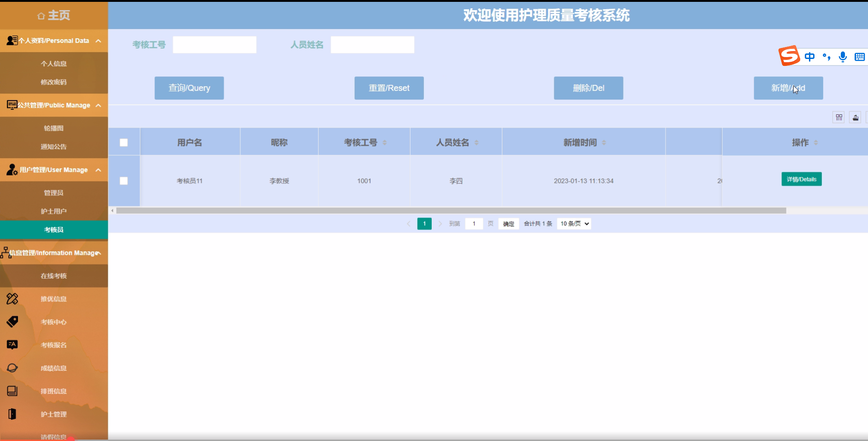
Task: Click the tag icon beside 考核中心
Action: tap(12, 322)
